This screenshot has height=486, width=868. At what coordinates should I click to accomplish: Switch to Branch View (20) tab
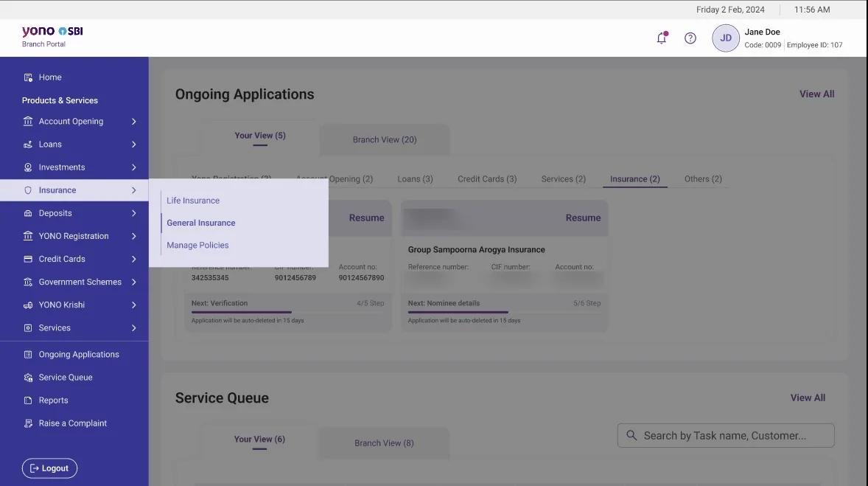pyautogui.click(x=385, y=139)
